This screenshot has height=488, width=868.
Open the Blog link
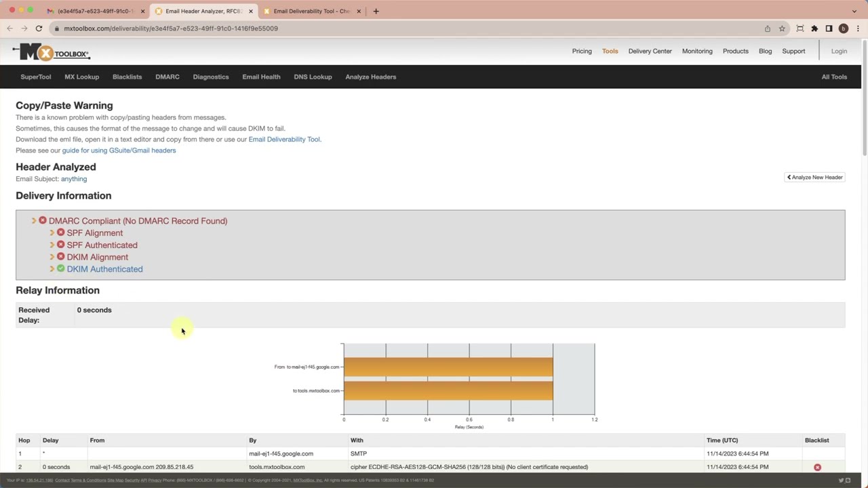765,51
